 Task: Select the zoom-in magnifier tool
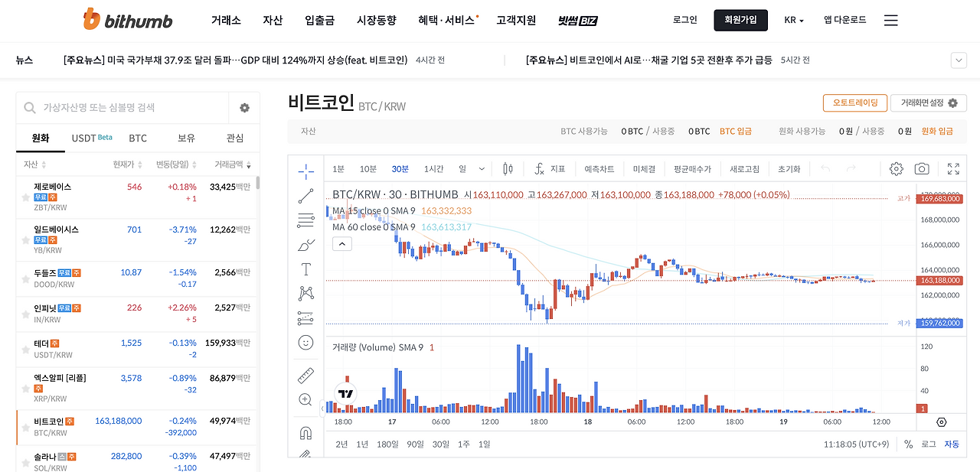[305, 399]
